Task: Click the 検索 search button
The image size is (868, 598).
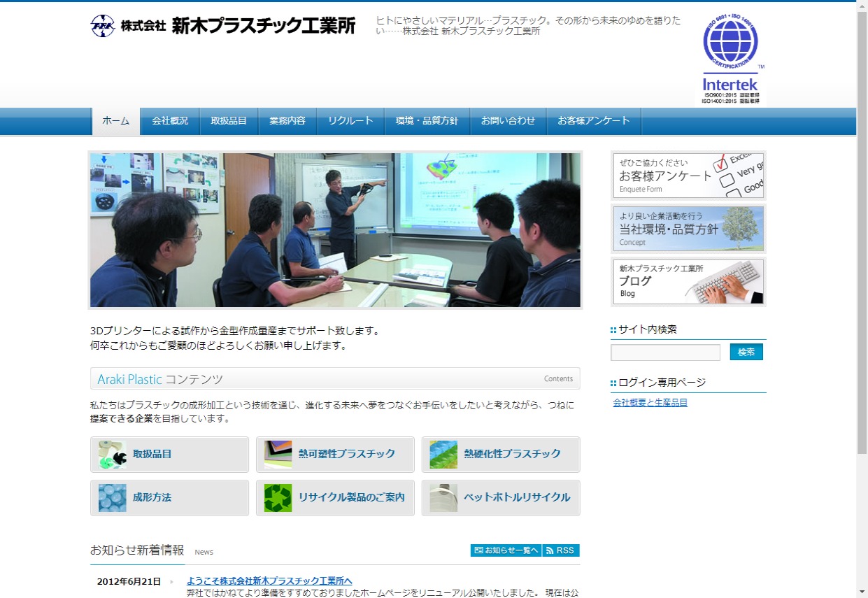Action: pyautogui.click(x=746, y=352)
